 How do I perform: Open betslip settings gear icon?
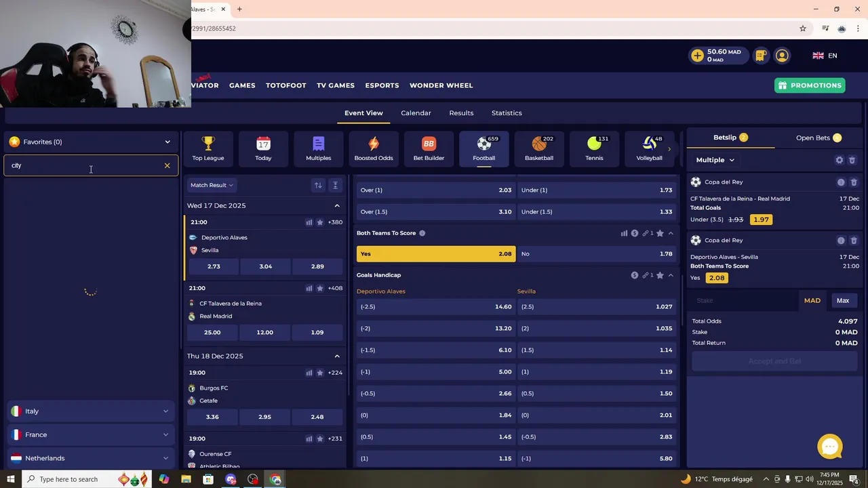click(x=840, y=160)
